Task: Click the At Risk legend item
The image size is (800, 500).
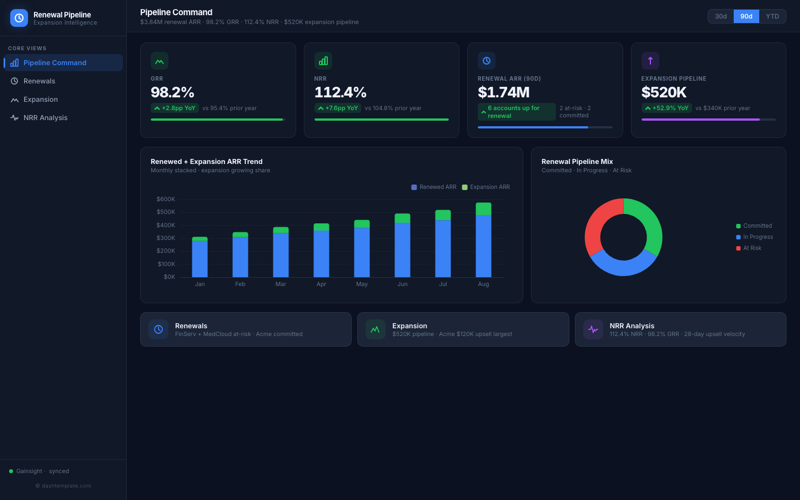Action: tap(751, 248)
